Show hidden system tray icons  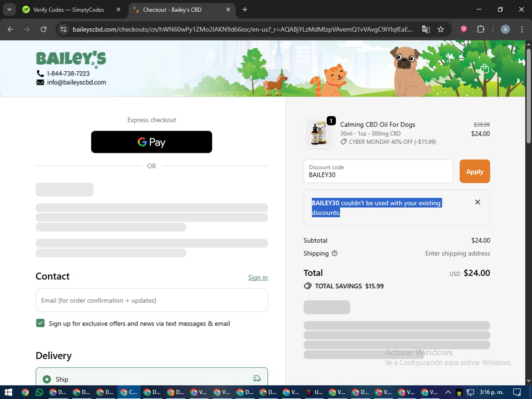[448, 392]
